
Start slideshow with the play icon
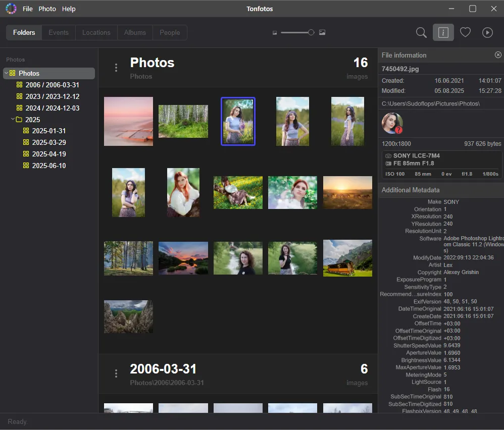click(x=487, y=32)
